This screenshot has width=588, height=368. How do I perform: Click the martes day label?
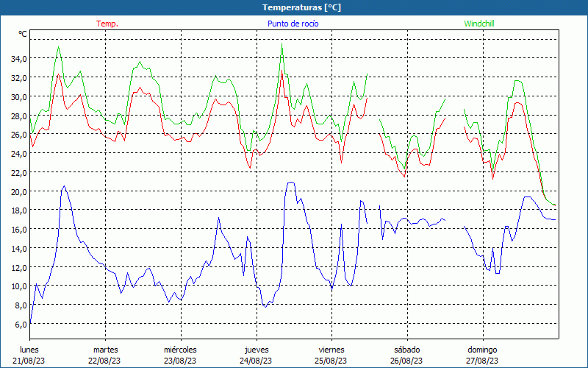pos(105,350)
